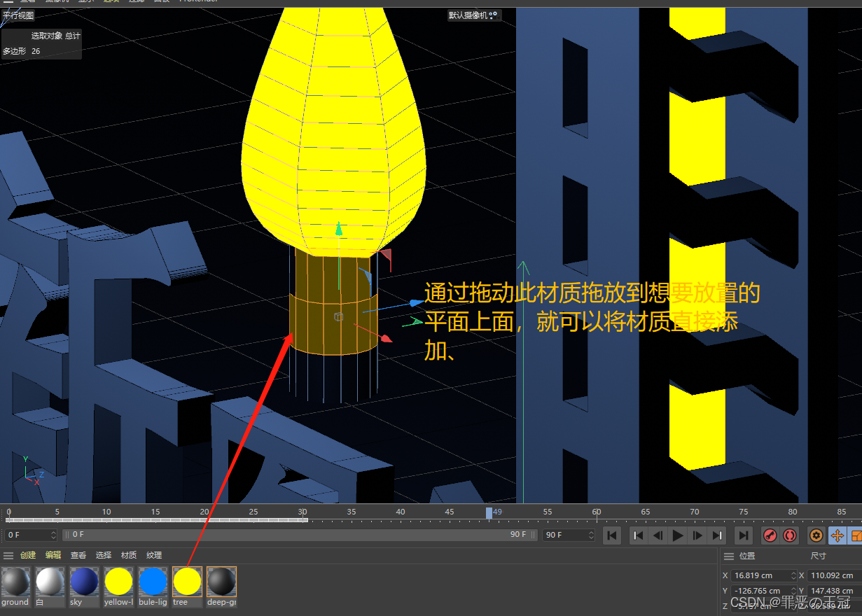This screenshot has height=616, width=862.
Task: Adjust the stepper of the X position field
Action: [793, 575]
